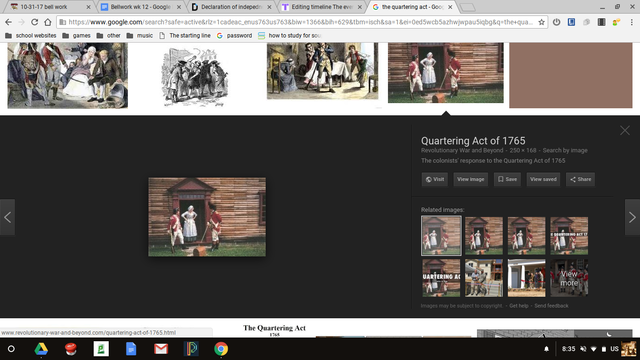Click the top-left soldiers painting result
The height and width of the screenshot is (360, 640).
click(67, 76)
